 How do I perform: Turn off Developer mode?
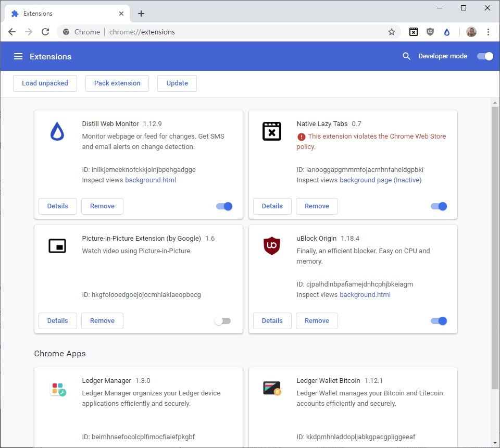coord(485,56)
